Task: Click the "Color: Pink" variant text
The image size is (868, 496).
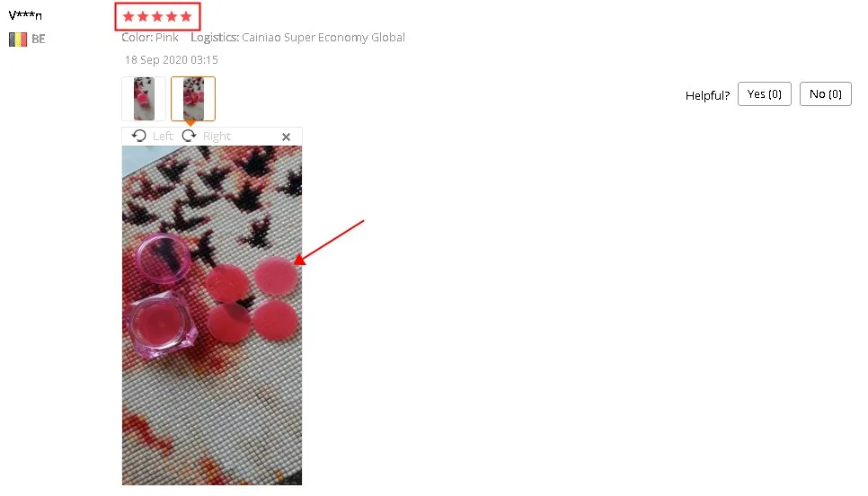Action: tap(150, 38)
